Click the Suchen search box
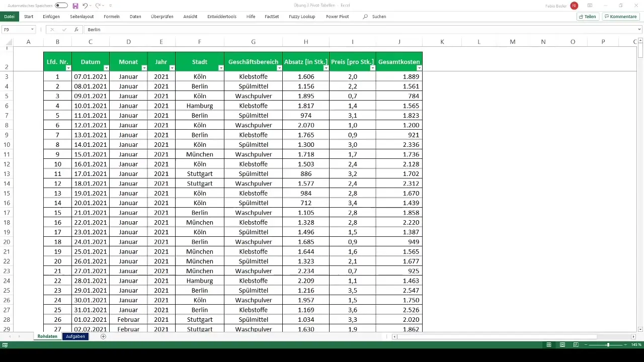Screen dimensions: 644x362 pyautogui.click(x=375, y=17)
